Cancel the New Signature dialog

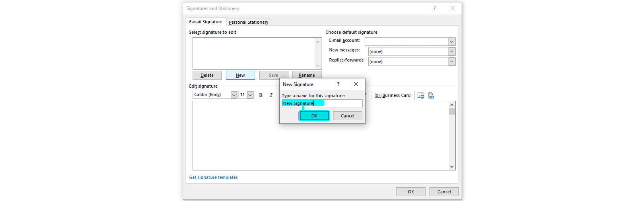347,116
